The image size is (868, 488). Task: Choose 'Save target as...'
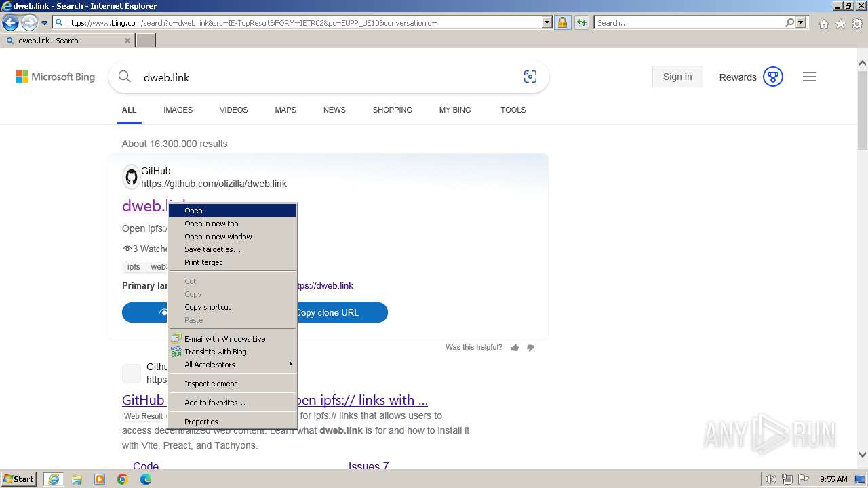coord(233,249)
